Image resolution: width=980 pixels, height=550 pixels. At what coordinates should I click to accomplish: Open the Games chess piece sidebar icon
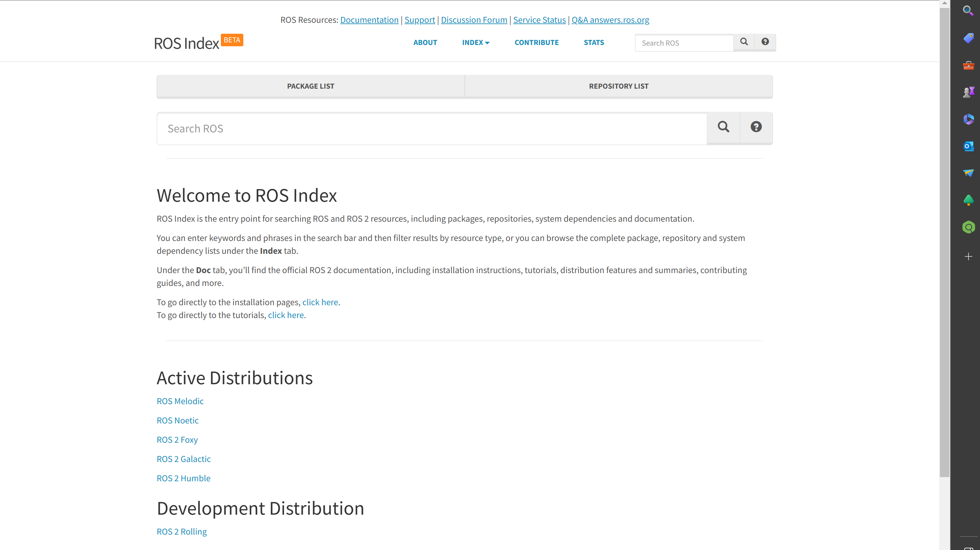pyautogui.click(x=968, y=92)
